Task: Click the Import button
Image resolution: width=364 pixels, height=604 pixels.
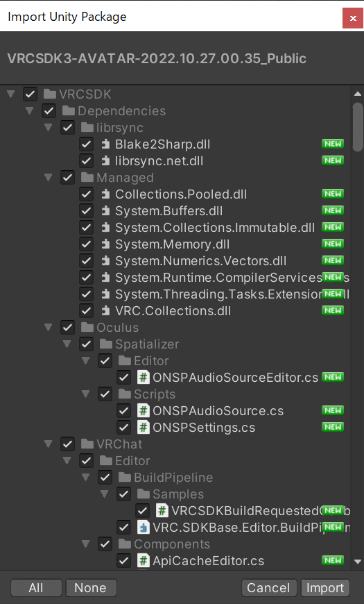Action: [325, 588]
